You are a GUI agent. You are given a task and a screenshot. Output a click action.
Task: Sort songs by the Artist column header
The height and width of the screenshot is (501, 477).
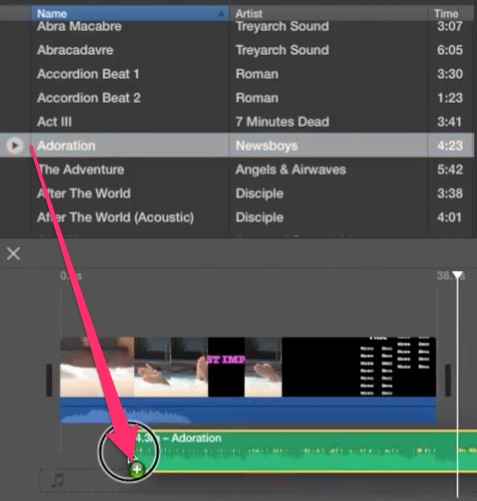(x=328, y=13)
